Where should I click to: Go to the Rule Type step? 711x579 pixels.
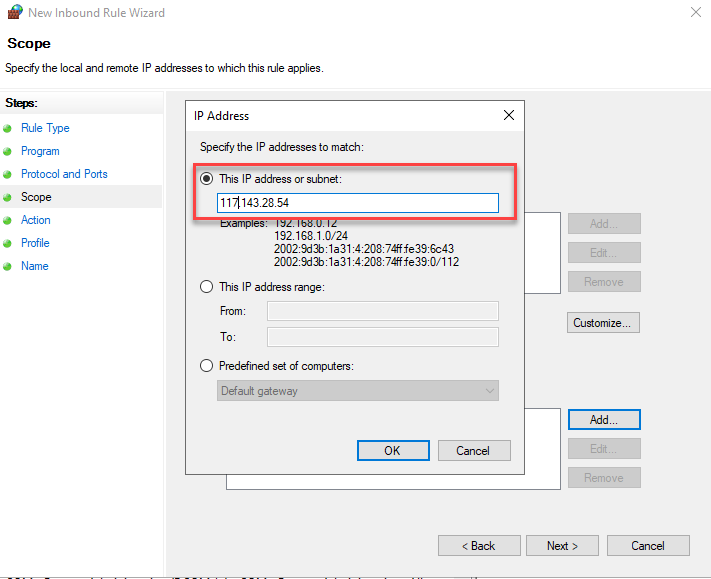coord(45,128)
